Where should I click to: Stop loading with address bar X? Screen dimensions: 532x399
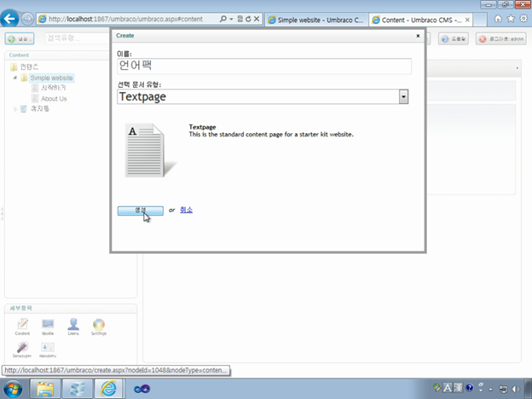click(x=257, y=19)
